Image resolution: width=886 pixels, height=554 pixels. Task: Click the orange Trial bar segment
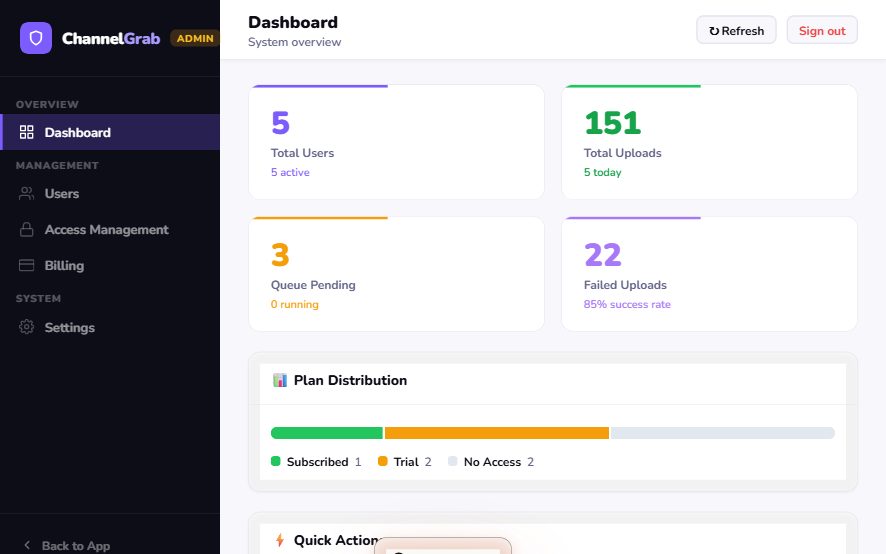(x=497, y=433)
